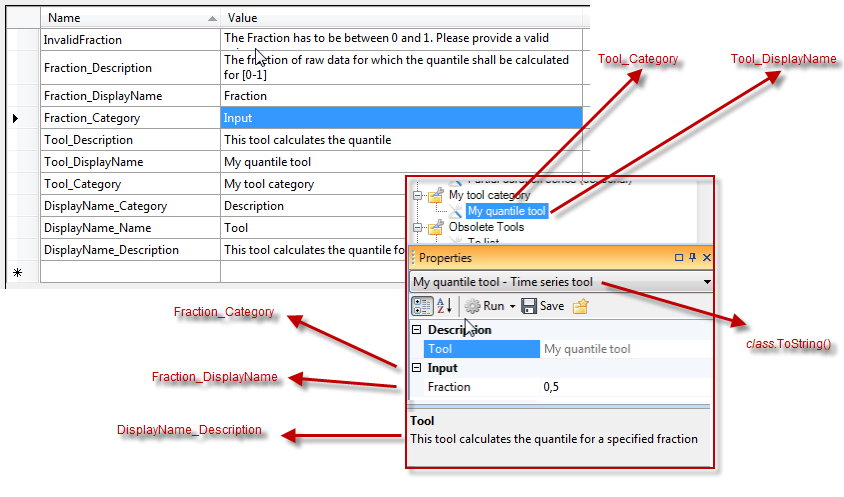This screenshot has height=497, width=844.
Task: Select My quantile tool in the tree
Action: point(507,211)
